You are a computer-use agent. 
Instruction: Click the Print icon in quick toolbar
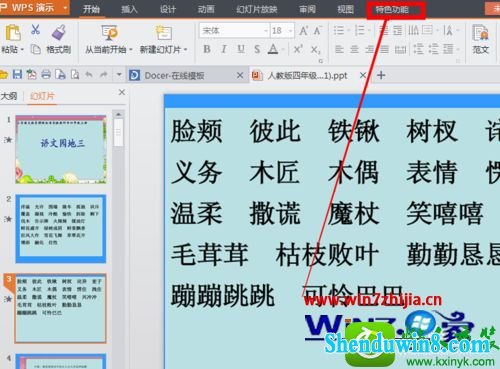tap(46, 74)
